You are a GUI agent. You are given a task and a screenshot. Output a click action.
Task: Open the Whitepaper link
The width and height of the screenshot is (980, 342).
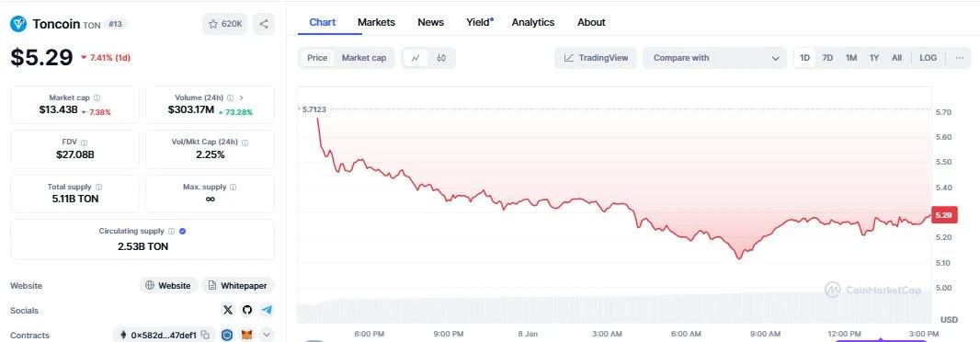coord(237,286)
